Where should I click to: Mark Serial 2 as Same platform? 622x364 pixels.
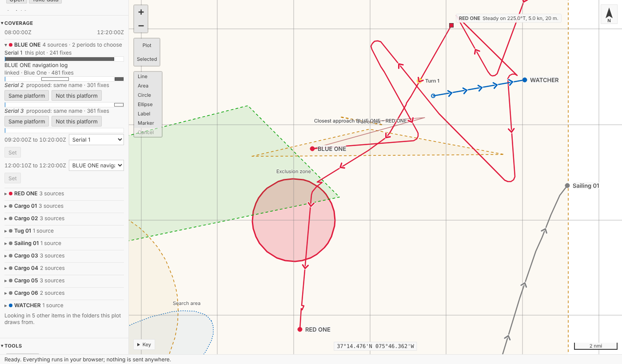click(27, 96)
